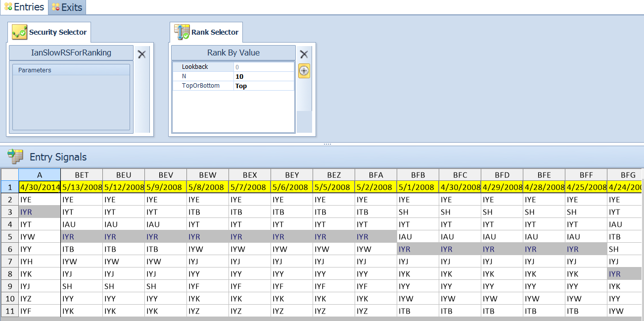
Task: Select column header BFB
Action: [418, 175]
